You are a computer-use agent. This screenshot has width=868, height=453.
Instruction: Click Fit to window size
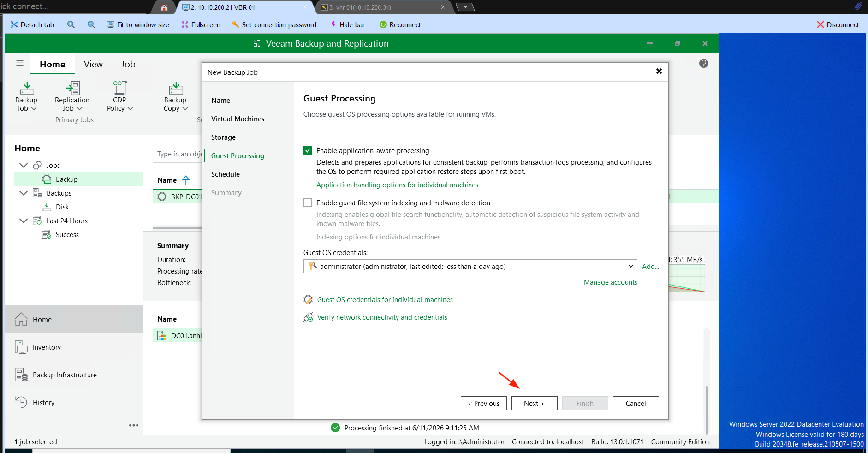coord(138,24)
